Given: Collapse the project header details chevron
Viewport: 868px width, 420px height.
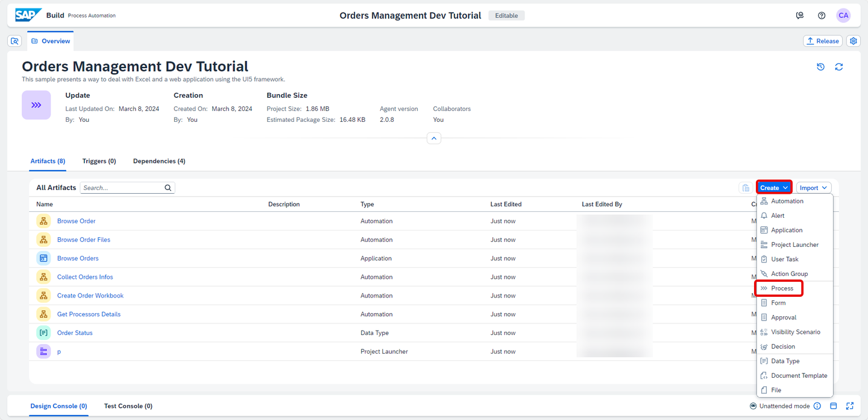Looking at the screenshot, I should click(x=434, y=139).
